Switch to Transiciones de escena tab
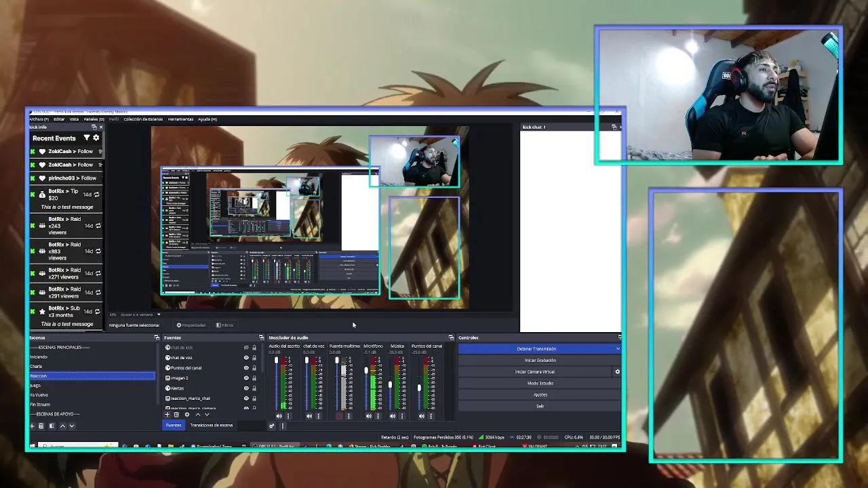 [x=211, y=426]
